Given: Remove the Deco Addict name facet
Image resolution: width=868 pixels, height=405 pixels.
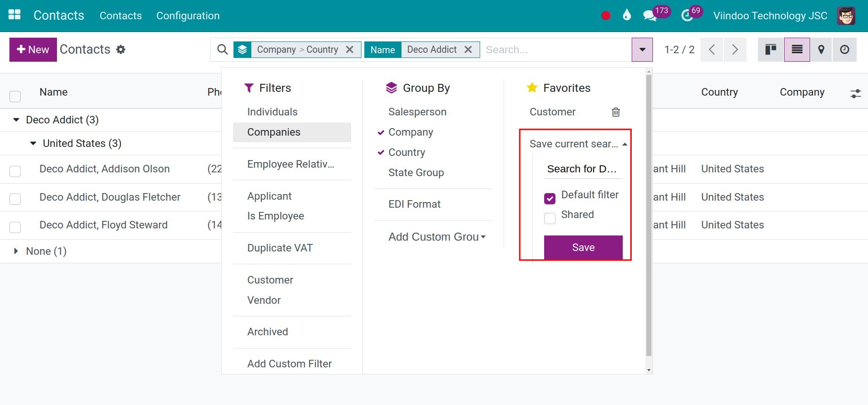Looking at the screenshot, I should 468,49.
